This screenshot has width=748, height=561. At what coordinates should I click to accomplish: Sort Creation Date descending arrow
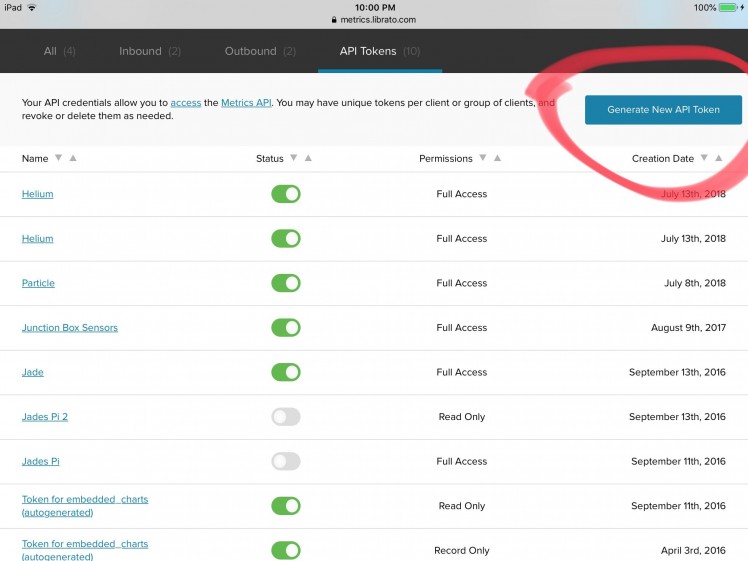pos(704,157)
